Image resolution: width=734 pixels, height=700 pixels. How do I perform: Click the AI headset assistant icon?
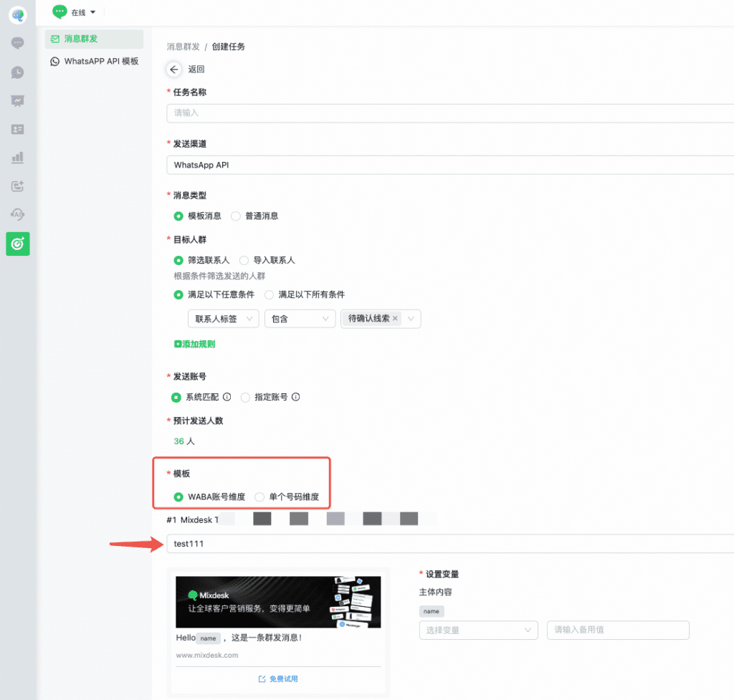pyautogui.click(x=17, y=214)
